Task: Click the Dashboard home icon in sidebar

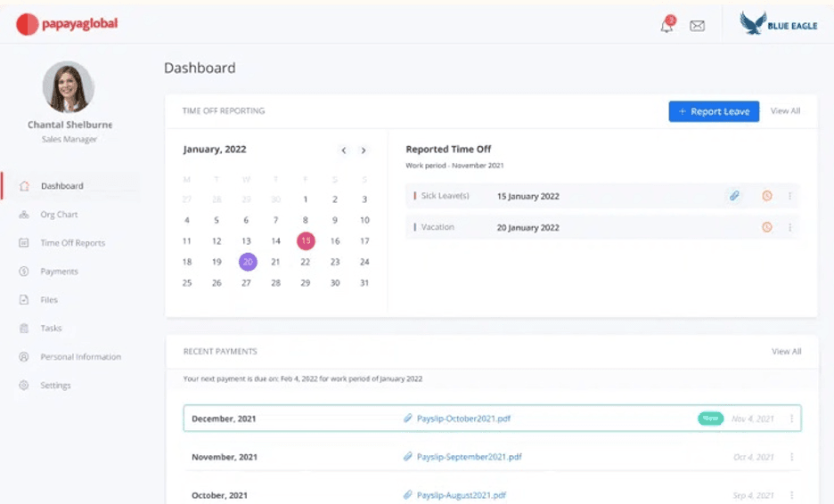Action: (24, 186)
